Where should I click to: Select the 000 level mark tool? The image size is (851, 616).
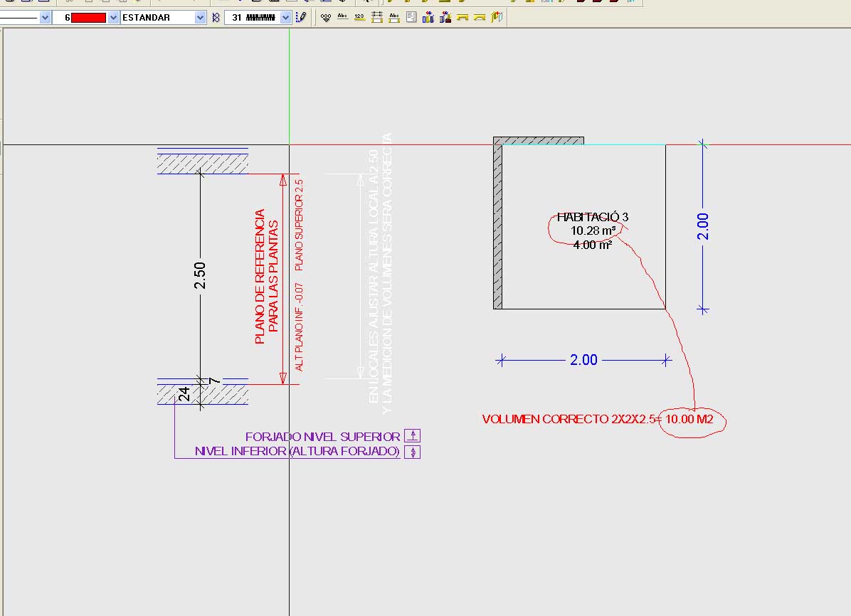pos(326,17)
